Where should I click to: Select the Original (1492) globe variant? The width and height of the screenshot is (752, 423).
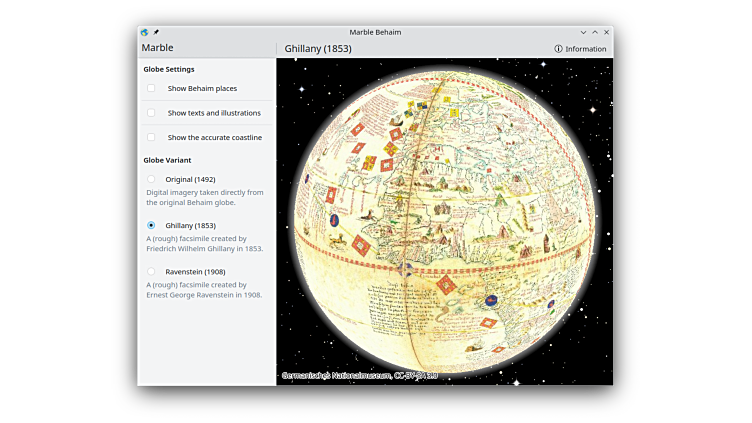tap(151, 179)
